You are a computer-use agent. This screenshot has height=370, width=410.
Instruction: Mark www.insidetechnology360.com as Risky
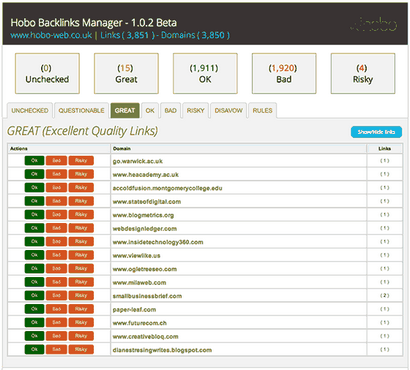tap(81, 241)
